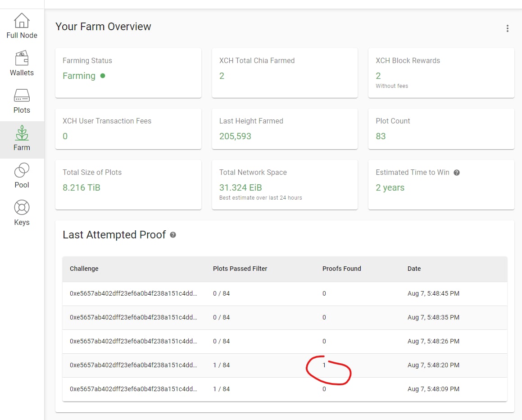522x420 pixels.
Task: Select challenge hash in the 5:48:35 PM row
Action: pyautogui.click(x=133, y=317)
